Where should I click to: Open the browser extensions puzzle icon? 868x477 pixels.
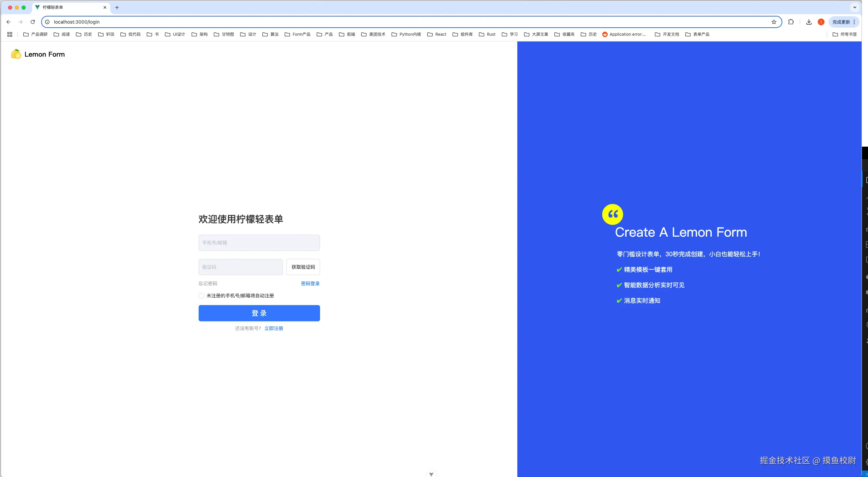(791, 22)
